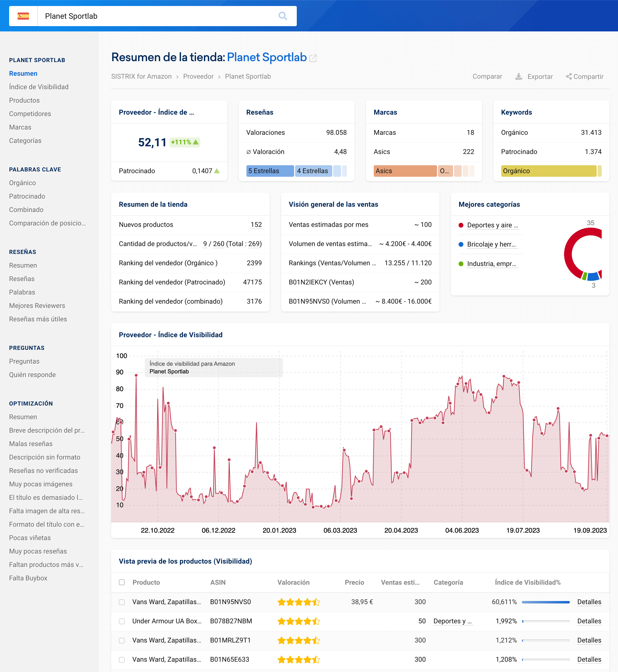
Task: Click the Exportar download icon
Action: click(519, 77)
